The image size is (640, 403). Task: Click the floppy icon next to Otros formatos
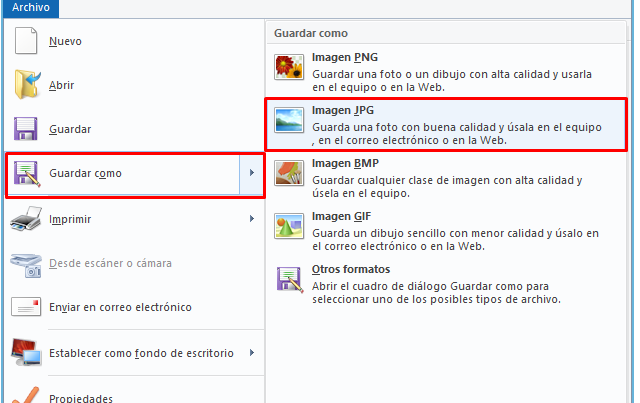tap(290, 280)
